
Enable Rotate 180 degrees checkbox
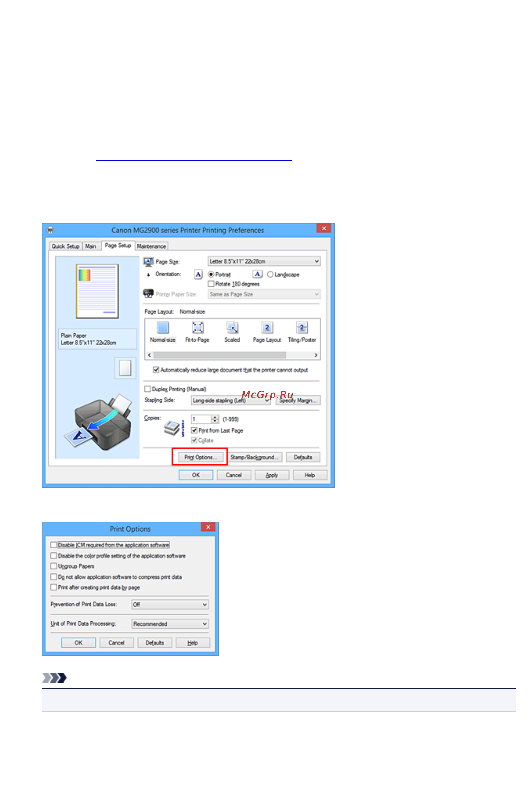click(211, 284)
